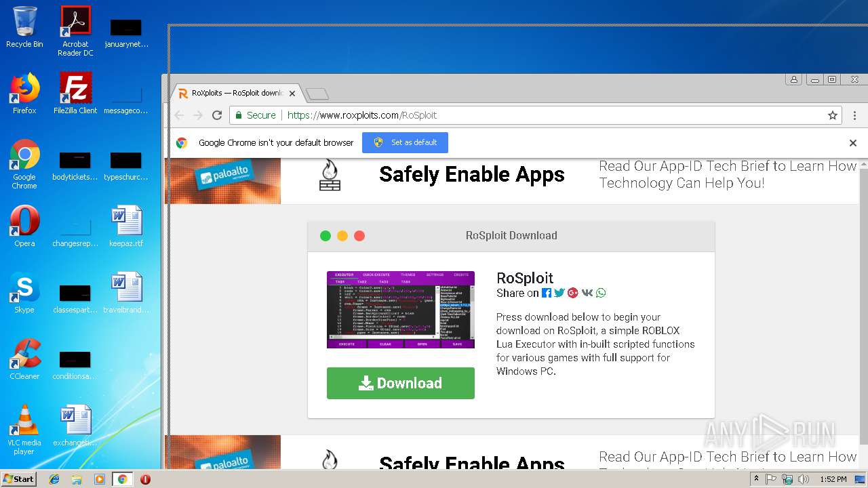The image size is (868, 488).
Task: Open the Windows Start menu
Action: pos(18,479)
